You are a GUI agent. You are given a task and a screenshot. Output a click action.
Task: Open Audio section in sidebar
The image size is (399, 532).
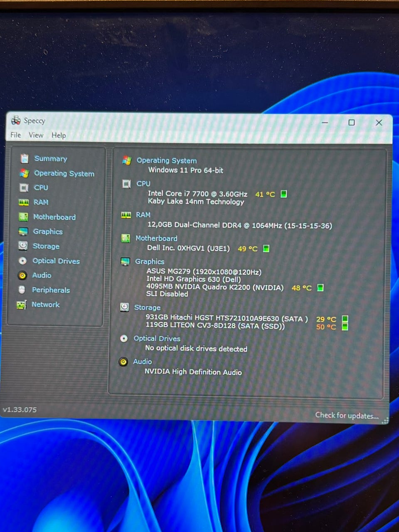tap(42, 275)
